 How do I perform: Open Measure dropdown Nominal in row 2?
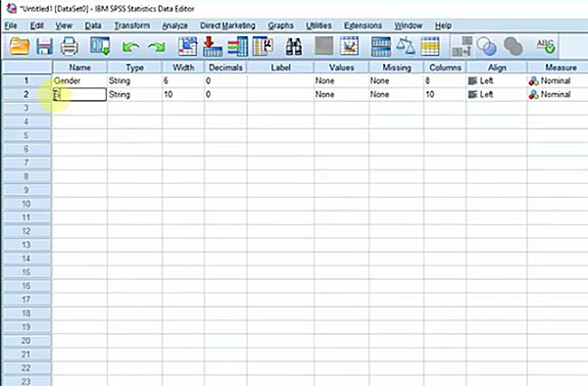tap(558, 94)
